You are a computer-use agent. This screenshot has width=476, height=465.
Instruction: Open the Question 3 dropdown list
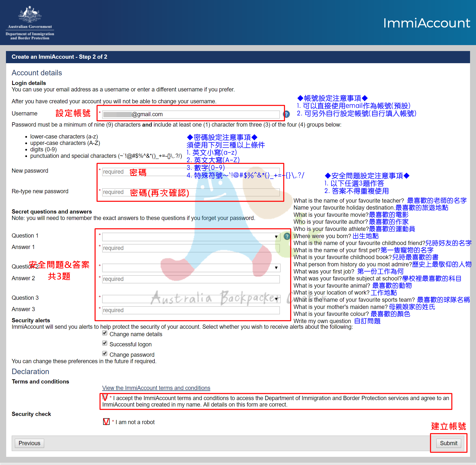[x=191, y=299]
